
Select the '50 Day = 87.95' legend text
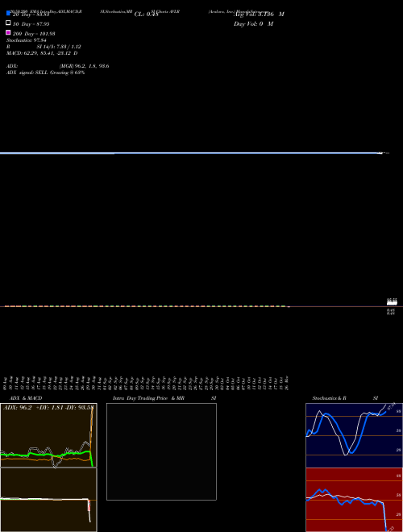[x=31, y=24]
